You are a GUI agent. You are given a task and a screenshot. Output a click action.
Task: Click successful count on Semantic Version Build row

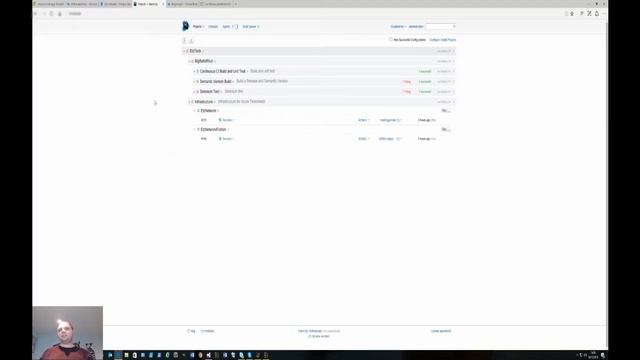[x=425, y=82]
